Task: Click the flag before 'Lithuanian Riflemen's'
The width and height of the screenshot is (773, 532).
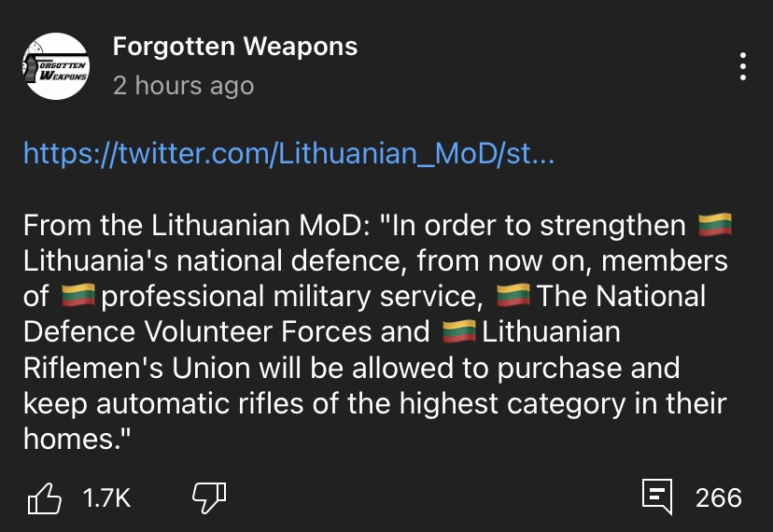Action: coord(459,331)
